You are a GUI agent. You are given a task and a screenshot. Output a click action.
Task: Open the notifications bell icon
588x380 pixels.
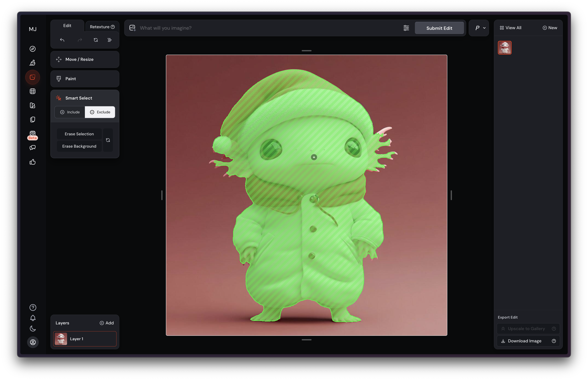click(x=33, y=318)
